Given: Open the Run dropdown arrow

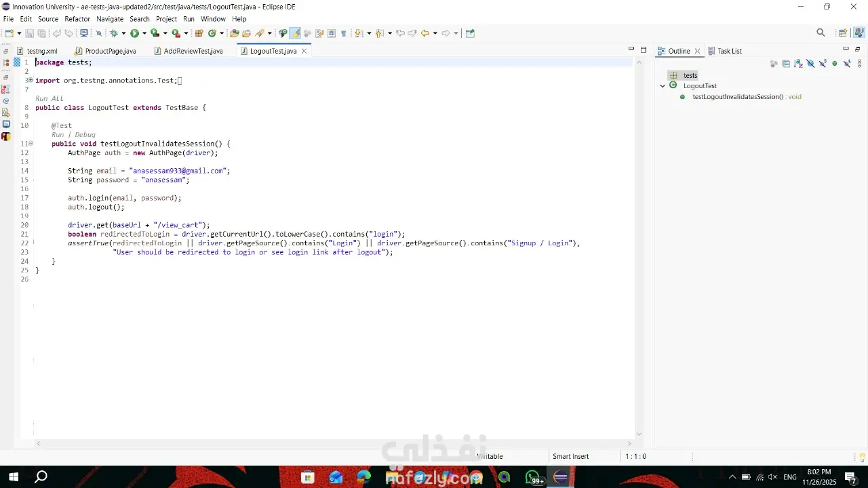Looking at the screenshot, I should point(144,33).
